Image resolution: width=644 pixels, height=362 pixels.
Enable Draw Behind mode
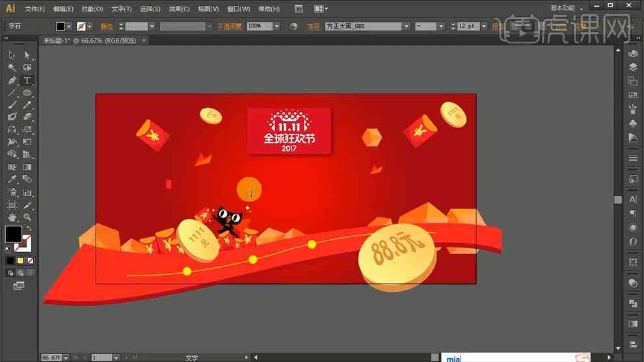point(20,273)
